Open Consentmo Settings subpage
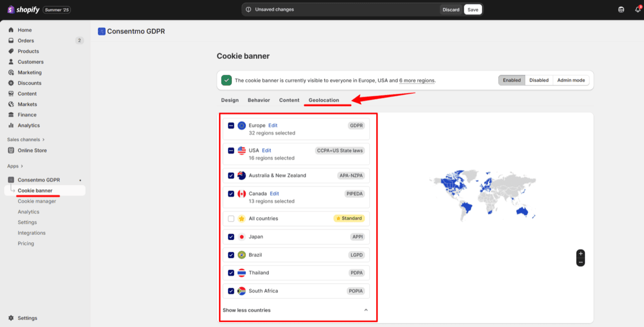The image size is (644, 327). (27, 223)
